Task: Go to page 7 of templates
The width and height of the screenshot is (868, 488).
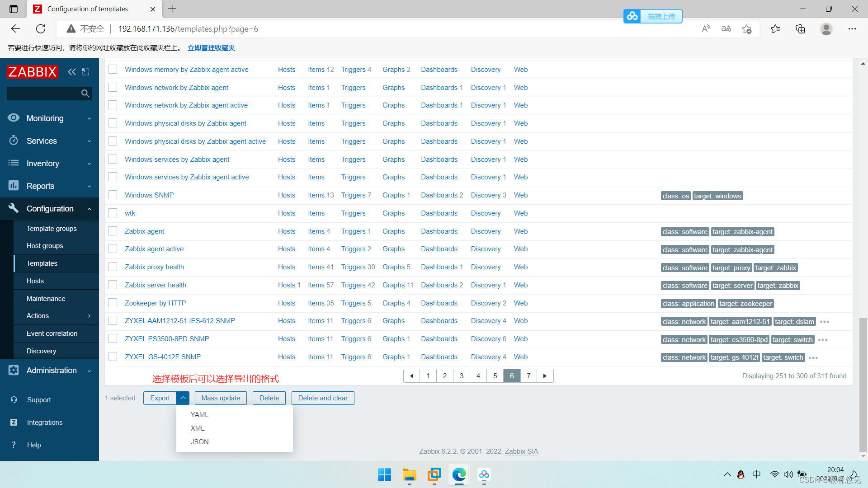Action: [x=528, y=376]
